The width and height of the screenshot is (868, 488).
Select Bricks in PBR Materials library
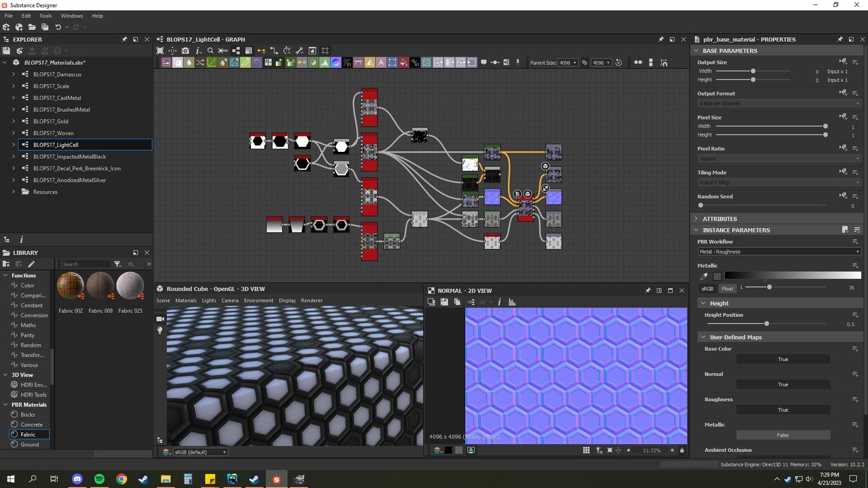point(28,414)
